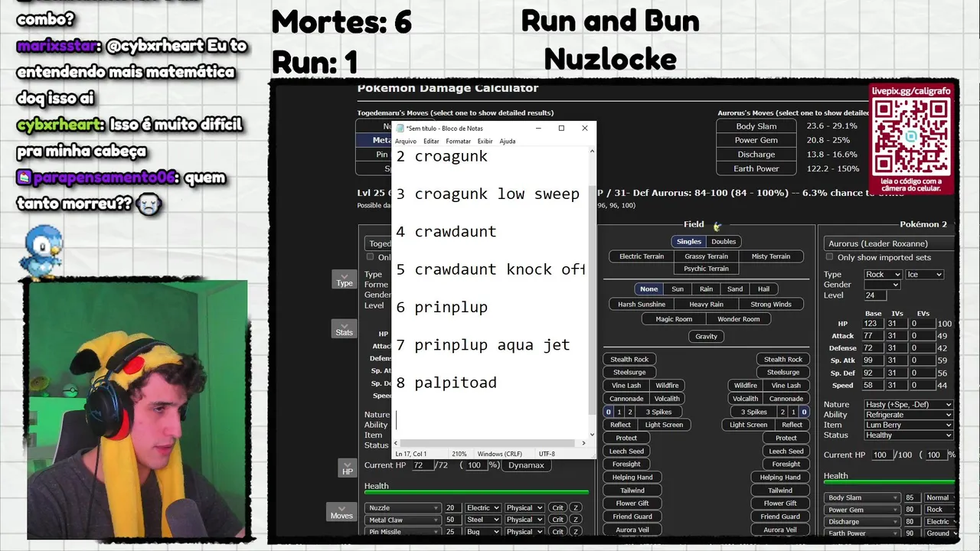Open the Aurorus (Leader Roxanne) set selector
This screenshot has height=551, width=980.
[x=889, y=243]
